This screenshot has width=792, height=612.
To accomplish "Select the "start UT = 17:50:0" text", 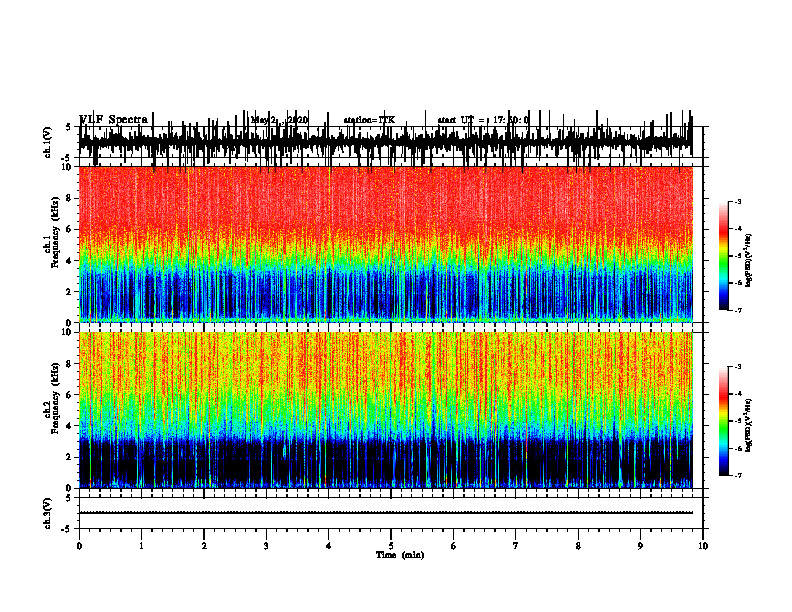I will [483, 120].
